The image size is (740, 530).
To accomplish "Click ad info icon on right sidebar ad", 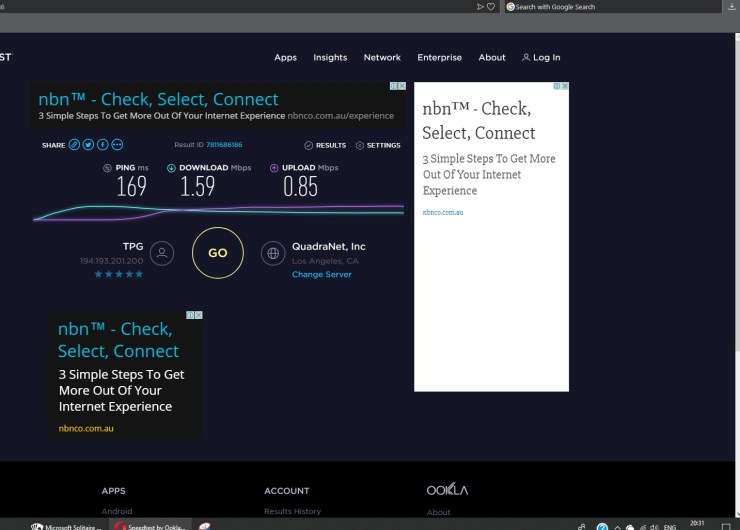I will click(557, 86).
